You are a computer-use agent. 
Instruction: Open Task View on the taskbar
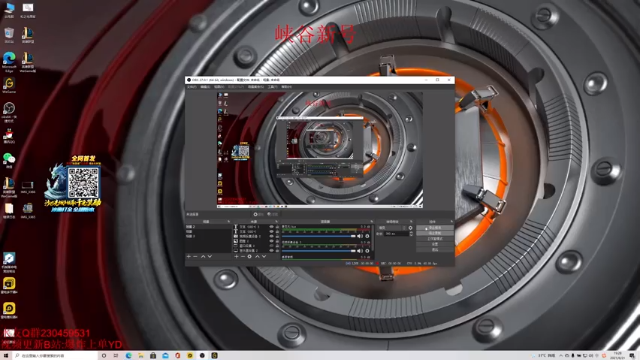(x=116, y=356)
